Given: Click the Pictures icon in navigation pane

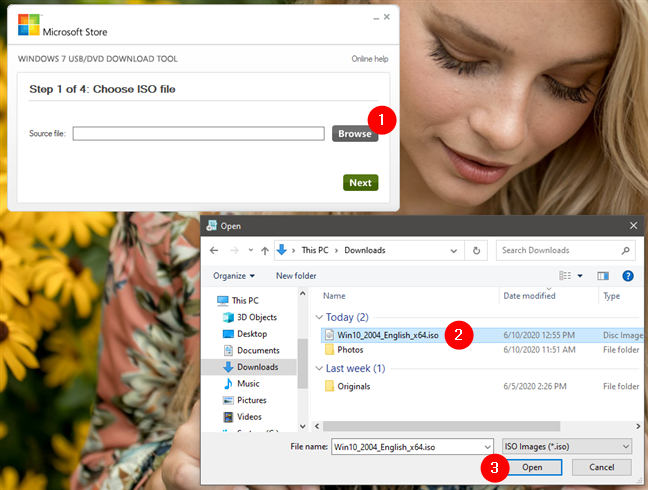Looking at the screenshot, I should click(x=228, y=400).
